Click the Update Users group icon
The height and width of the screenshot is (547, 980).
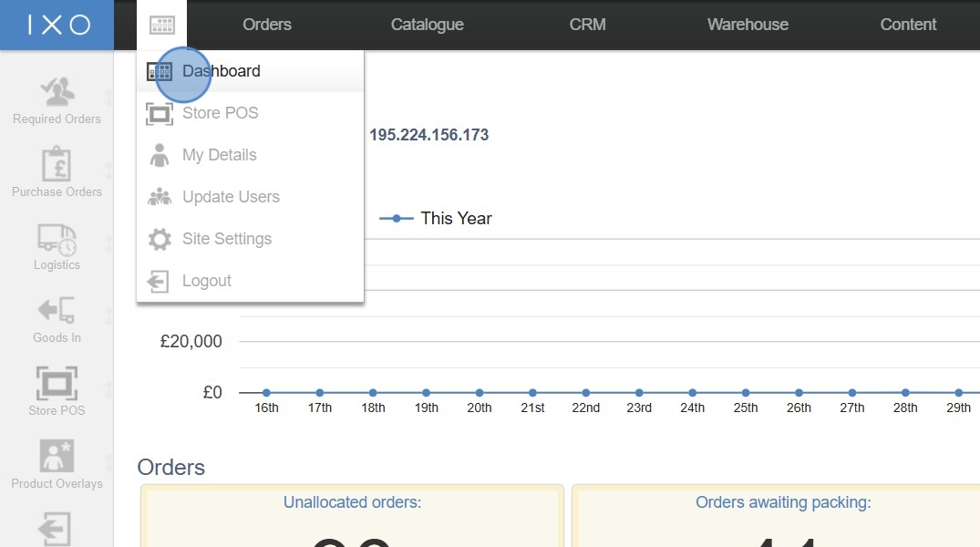(160, 197)
